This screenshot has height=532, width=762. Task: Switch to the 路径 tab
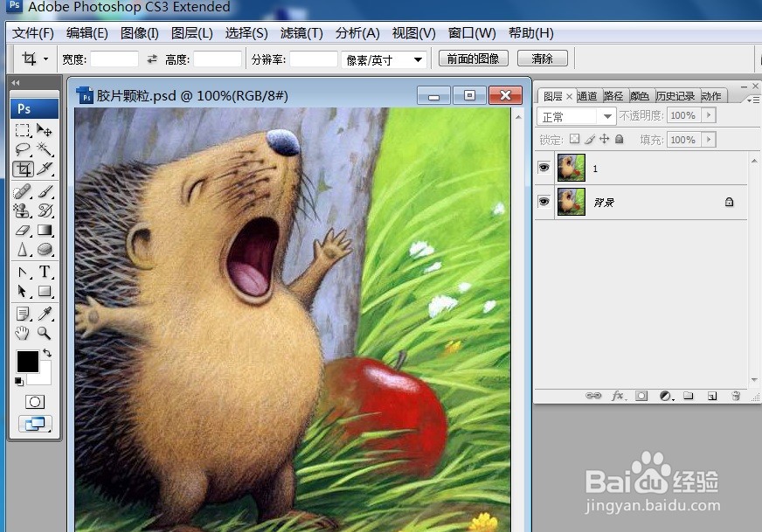[x=613, y=96]
